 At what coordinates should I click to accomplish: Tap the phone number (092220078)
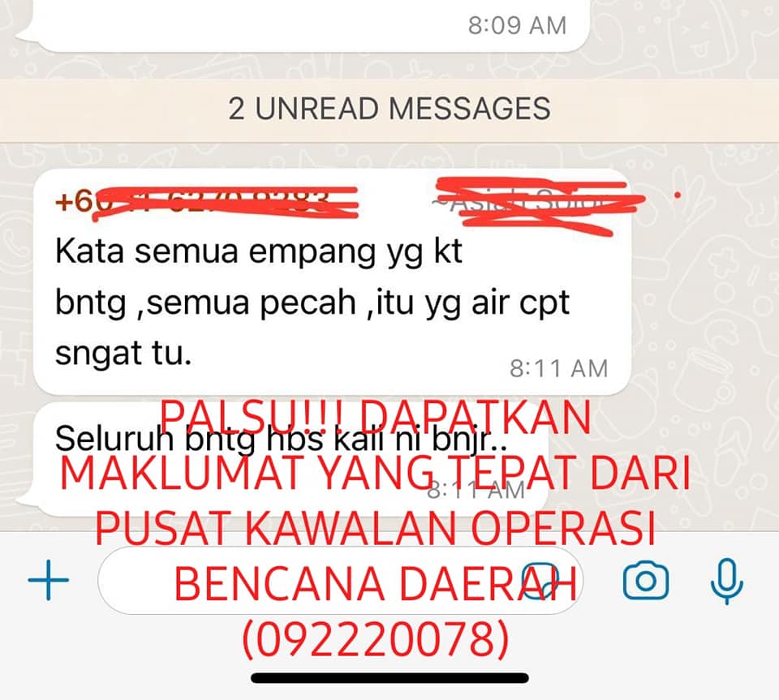(376, 639)
